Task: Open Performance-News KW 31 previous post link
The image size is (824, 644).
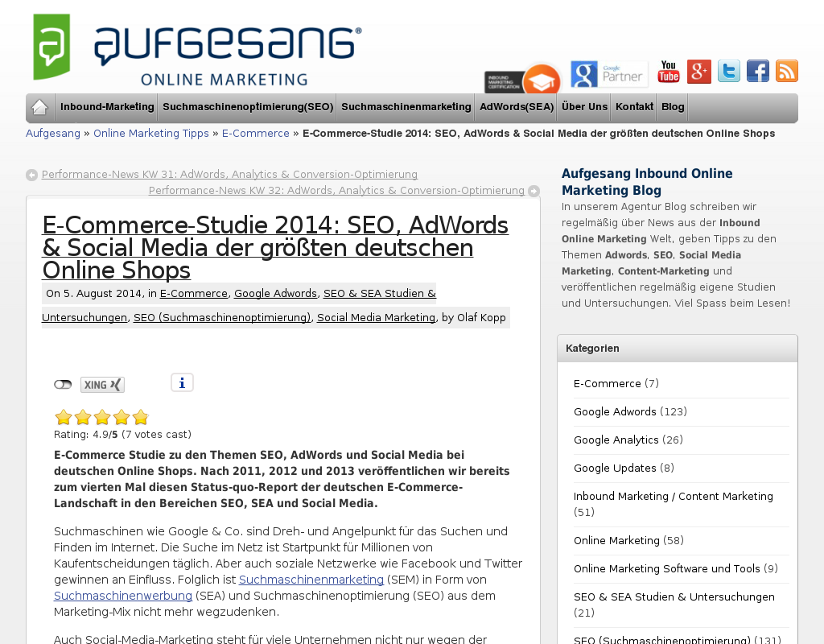Action: (229, 175)
